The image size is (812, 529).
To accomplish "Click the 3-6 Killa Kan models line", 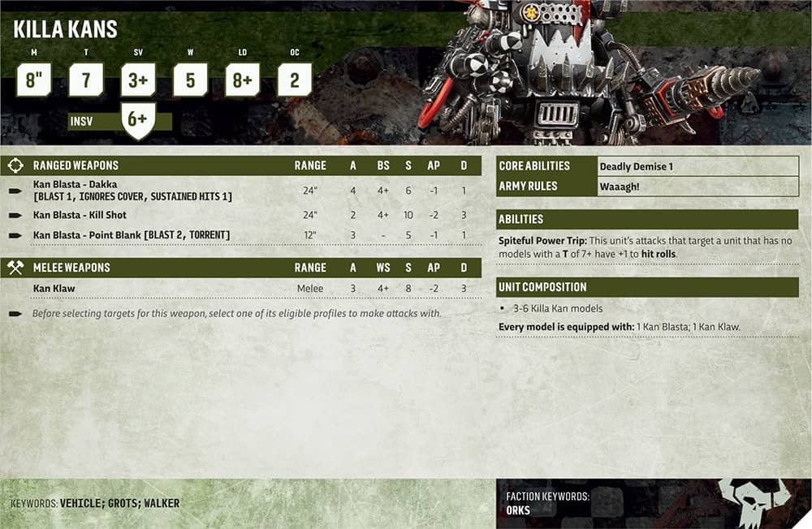I will 558,308.
